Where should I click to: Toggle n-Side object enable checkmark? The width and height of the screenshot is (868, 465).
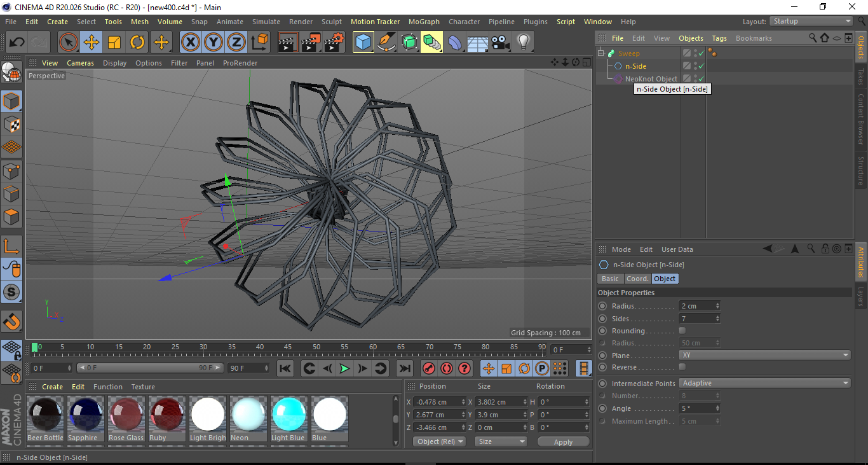[702, 66]
